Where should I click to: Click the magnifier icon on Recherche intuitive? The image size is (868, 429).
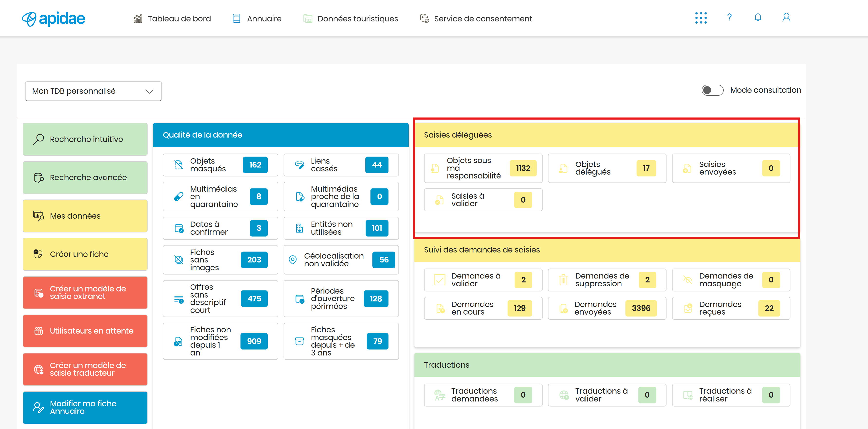38,139
